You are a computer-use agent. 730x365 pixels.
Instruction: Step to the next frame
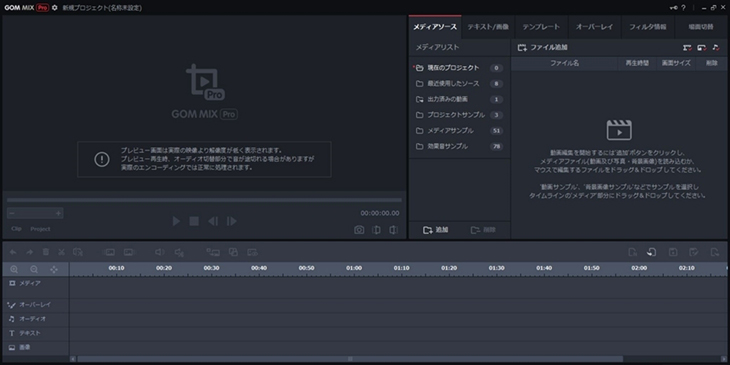(x=232, y=221)
